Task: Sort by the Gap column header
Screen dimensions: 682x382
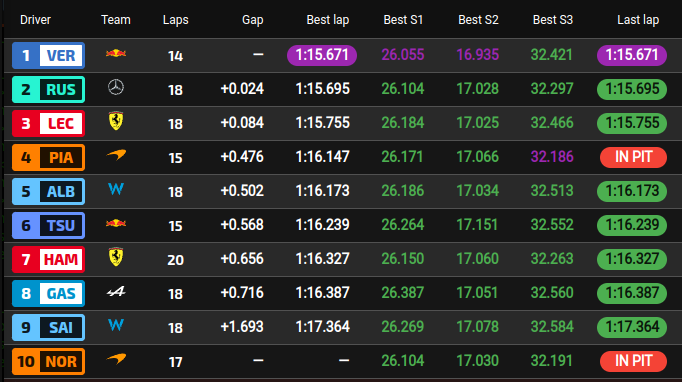Action: (x=253, y=20)
